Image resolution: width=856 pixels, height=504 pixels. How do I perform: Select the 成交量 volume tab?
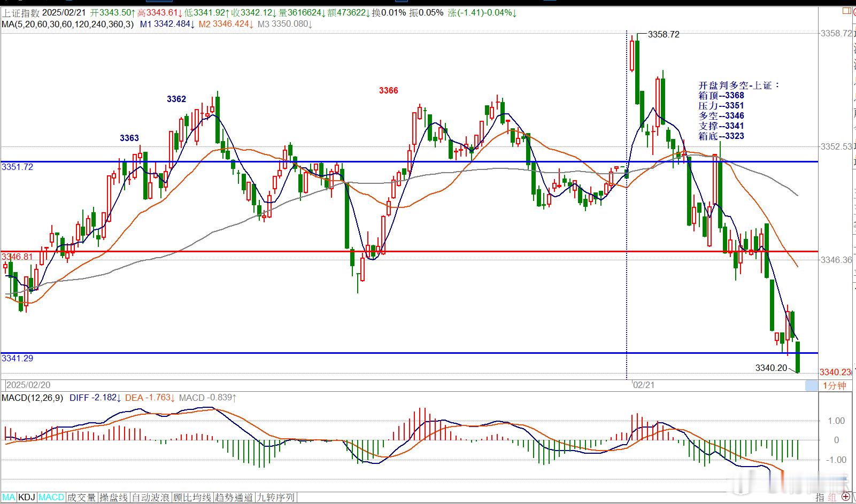coord(82,497)
